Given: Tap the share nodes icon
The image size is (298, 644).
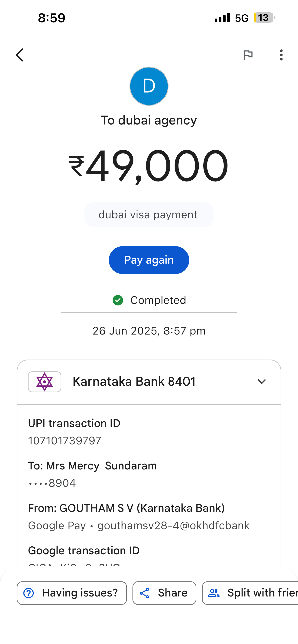Looking at the screenshot, I should (144, 593).
